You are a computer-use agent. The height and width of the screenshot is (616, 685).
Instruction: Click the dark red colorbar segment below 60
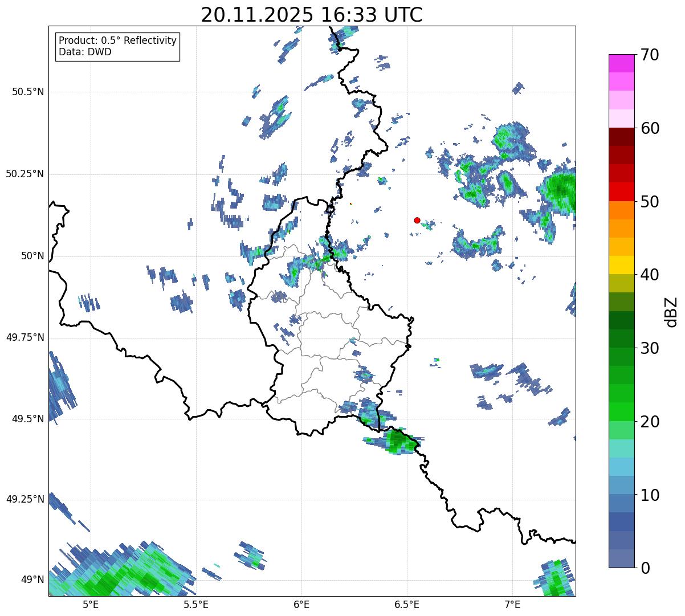(x=621, y=137)
